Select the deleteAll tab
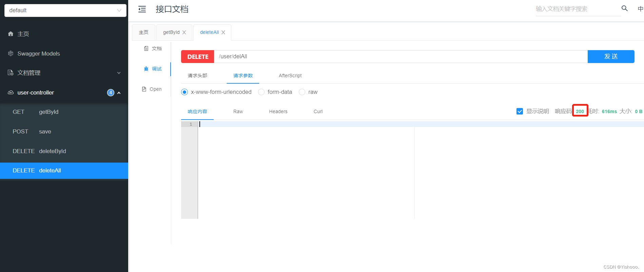The image size is (644, 272). tap(209, 33)
